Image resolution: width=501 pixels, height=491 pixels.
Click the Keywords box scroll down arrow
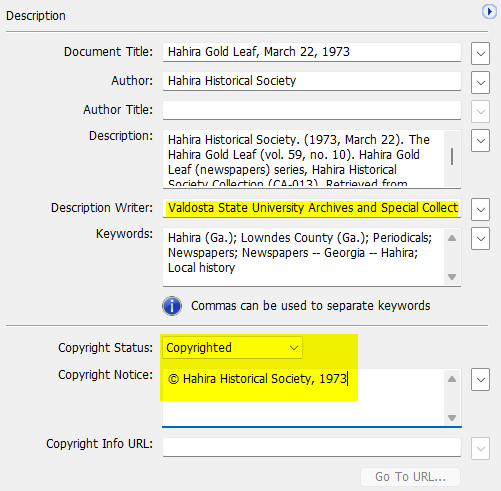coord(452,277)
